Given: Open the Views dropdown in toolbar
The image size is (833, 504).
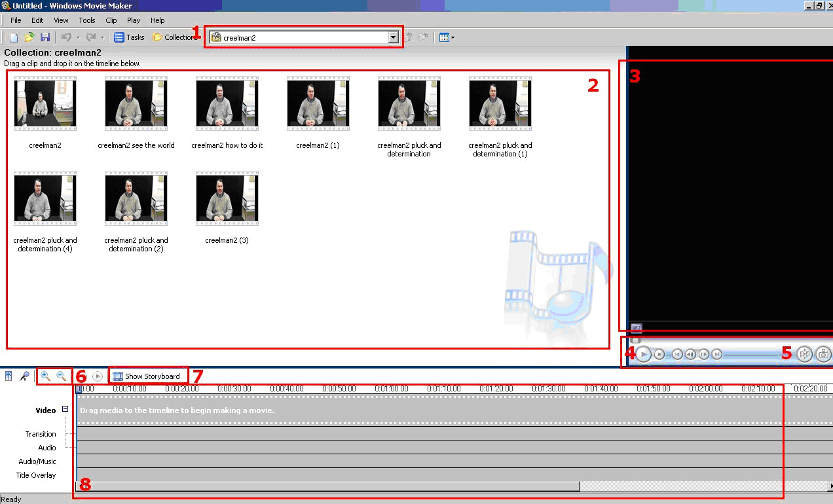Looking at the screenshot, I should (x=447, y=37).
